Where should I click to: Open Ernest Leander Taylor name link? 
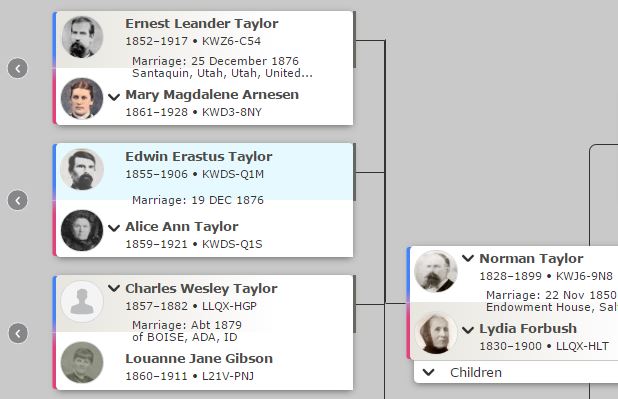point(202,24)
